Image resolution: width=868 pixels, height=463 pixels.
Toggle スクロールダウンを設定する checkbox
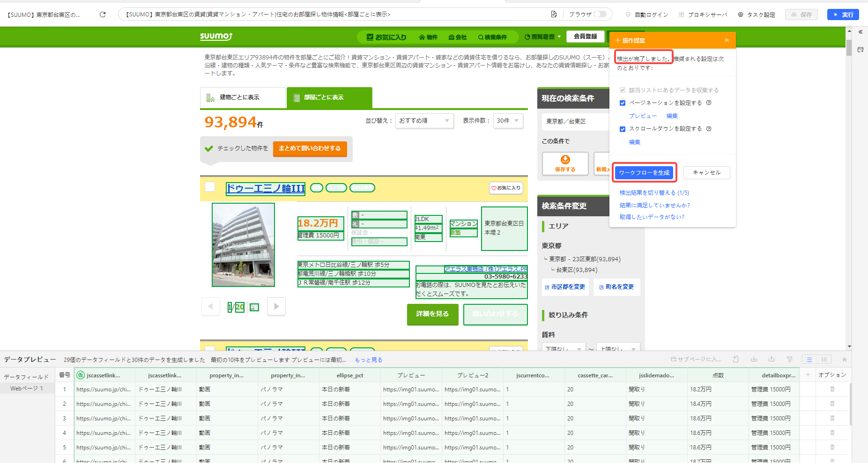[x=623, y=129]
